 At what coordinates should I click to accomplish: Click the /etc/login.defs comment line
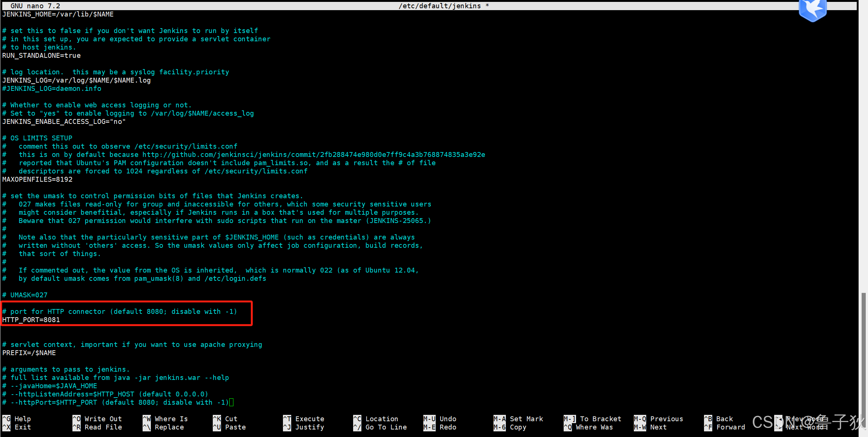134,278
